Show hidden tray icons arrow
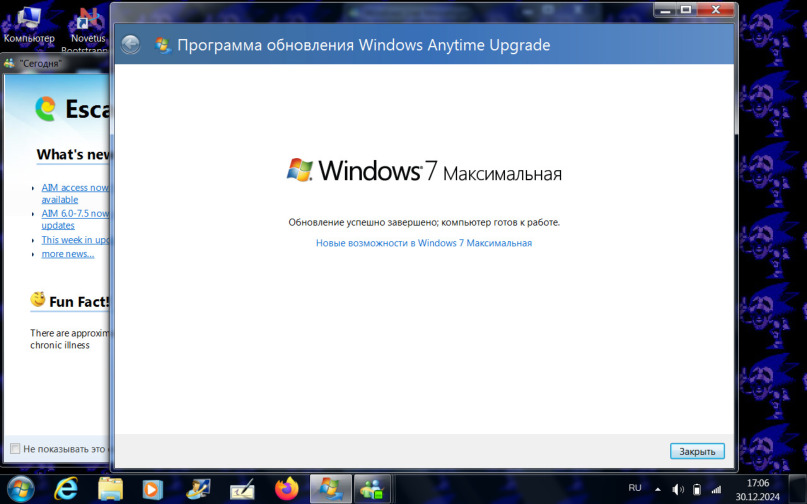 tap(657, 490)
